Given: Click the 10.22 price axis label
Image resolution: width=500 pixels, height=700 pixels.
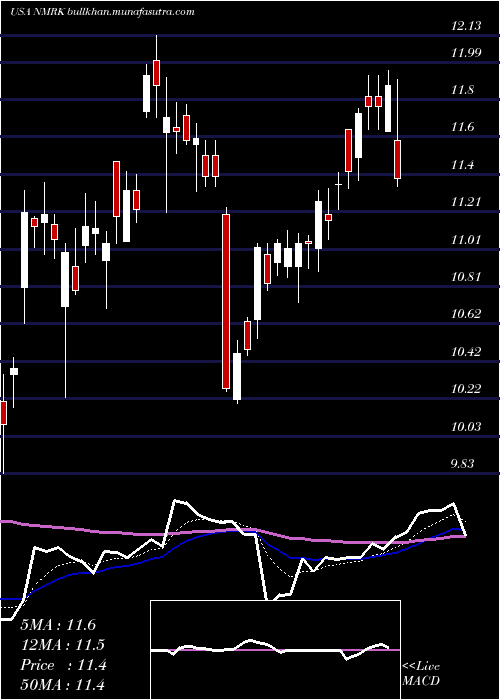Looking at the screenshot, I should pos(466,389).
